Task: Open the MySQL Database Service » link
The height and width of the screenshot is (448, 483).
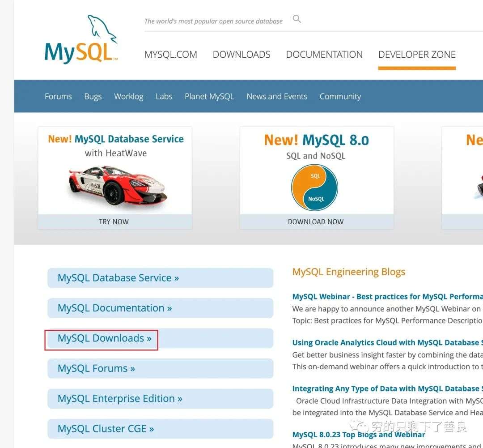Action: pyautogui.click(x=160, y=278)
